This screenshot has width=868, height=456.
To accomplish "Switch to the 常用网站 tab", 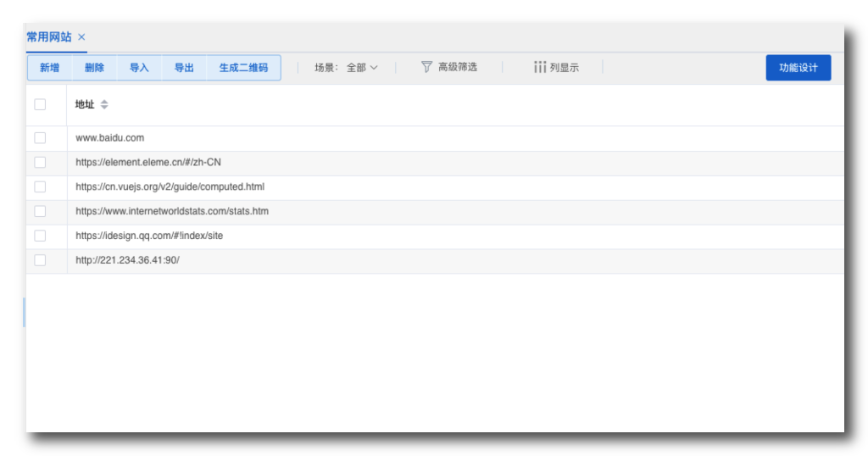I will click(x=49, y=37).
